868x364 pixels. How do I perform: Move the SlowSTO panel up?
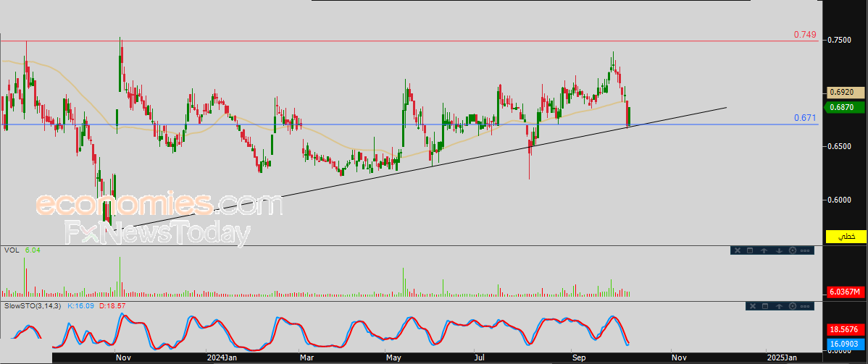(x=779, y=306)
